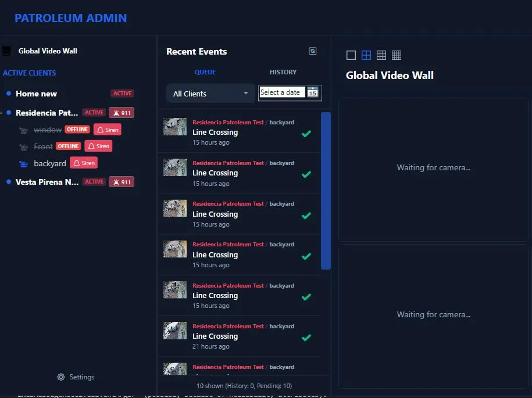Image resolution: width=532 pixels, height=398 pixels.
Task: Open Global Video Wall in sidebar
Action: pos(48,51)
